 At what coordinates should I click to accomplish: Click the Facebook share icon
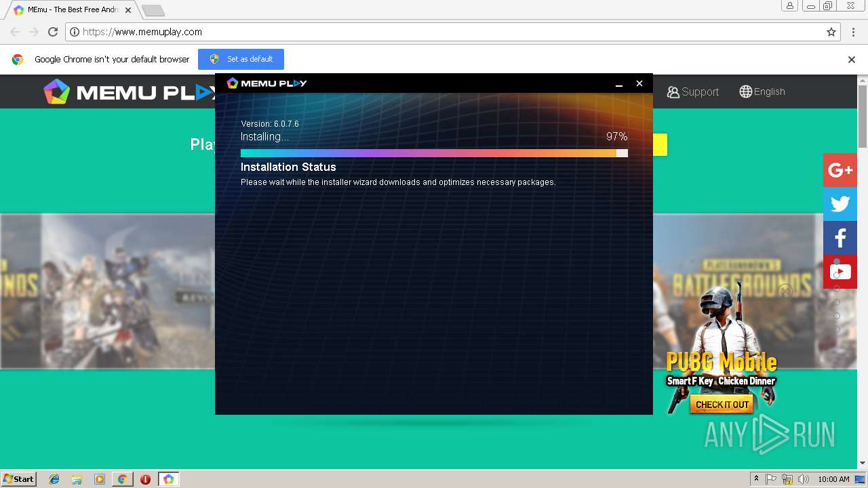click(x=840, y=238)
